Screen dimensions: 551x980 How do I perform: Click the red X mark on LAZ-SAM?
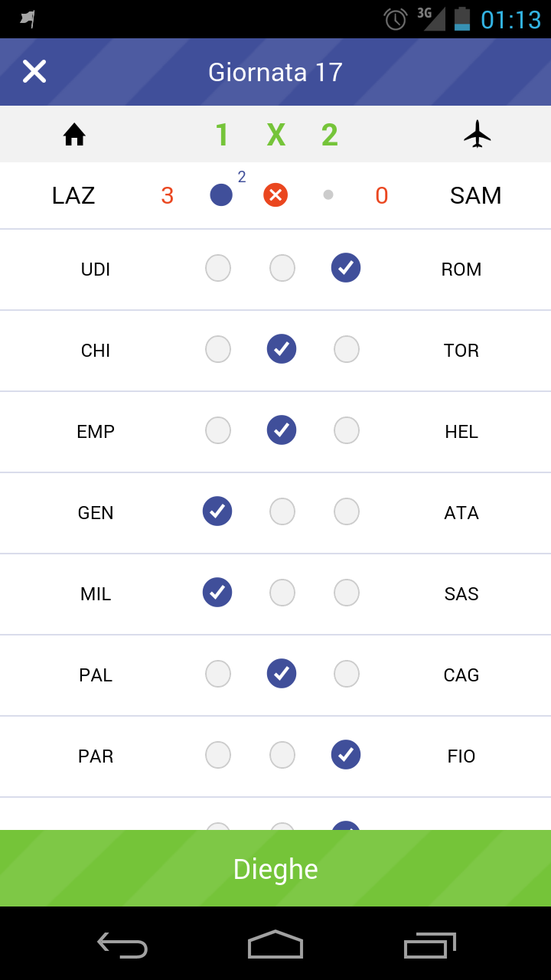coord(275,195)
